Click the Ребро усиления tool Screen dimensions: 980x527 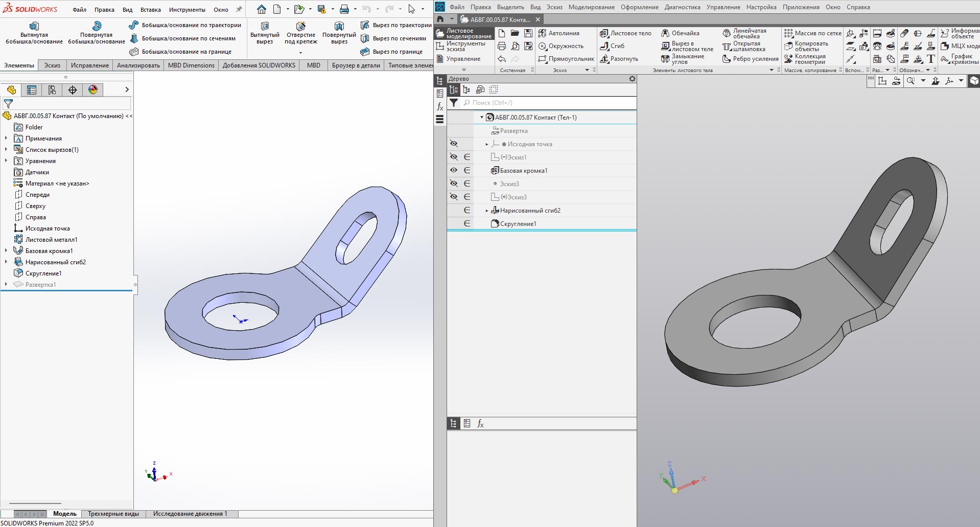coord(750,59)
